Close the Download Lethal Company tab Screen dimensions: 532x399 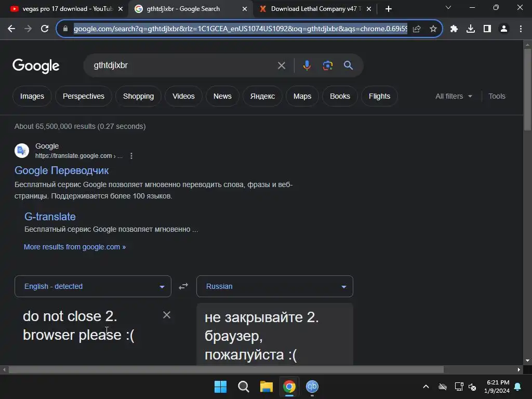[369, 9]
